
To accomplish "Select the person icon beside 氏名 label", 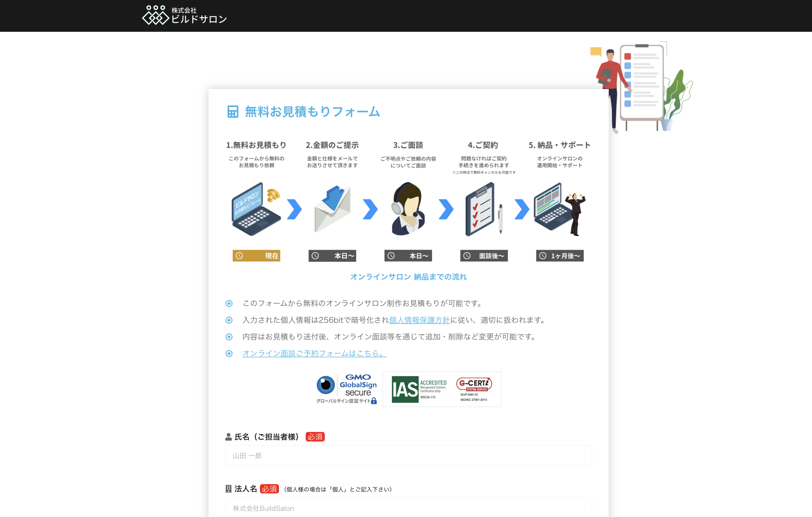I will point(228,437).
